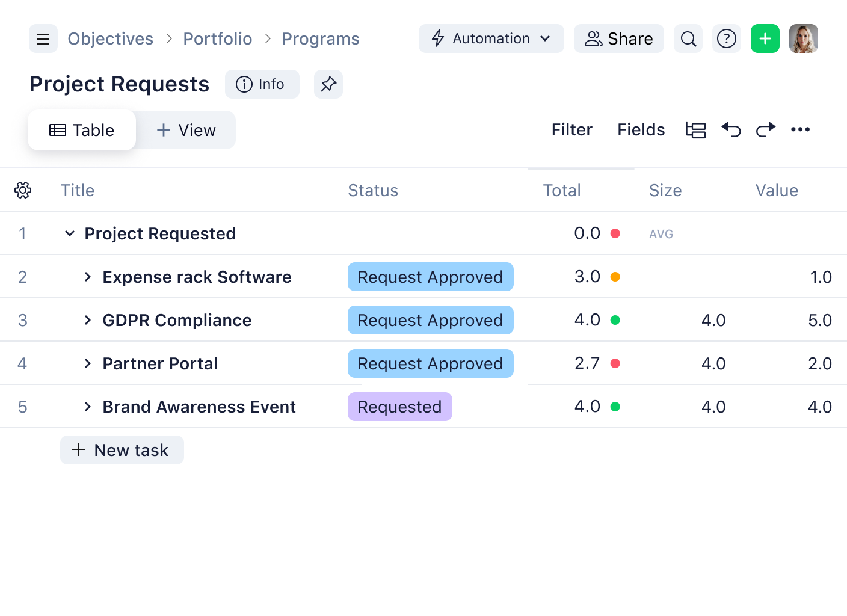Open table settings via the gear icon
The image size is (847, 616).
point(22,190)
